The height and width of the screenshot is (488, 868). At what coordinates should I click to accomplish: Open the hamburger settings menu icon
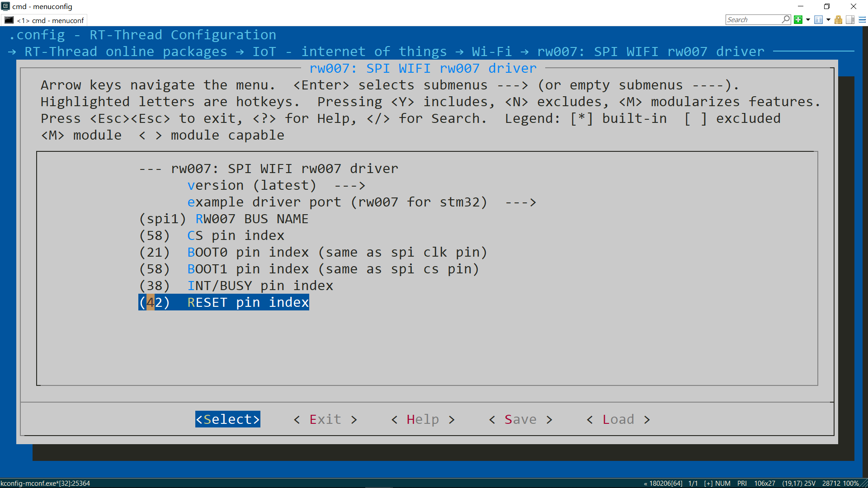coord(862,20)
